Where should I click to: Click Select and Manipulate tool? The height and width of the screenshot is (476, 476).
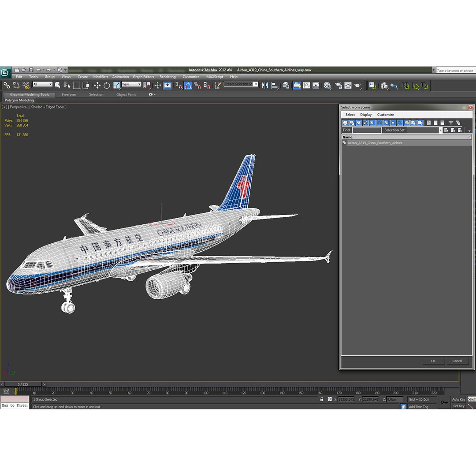tap(157, 86)
